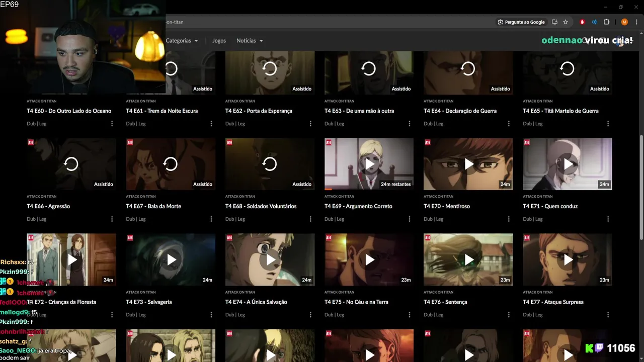This screenshot has height=362, width=644.
Task: Open title T4 E60 Do Outro Lado do Oceano
Action: pyautogui.click(x=69, y=111)
